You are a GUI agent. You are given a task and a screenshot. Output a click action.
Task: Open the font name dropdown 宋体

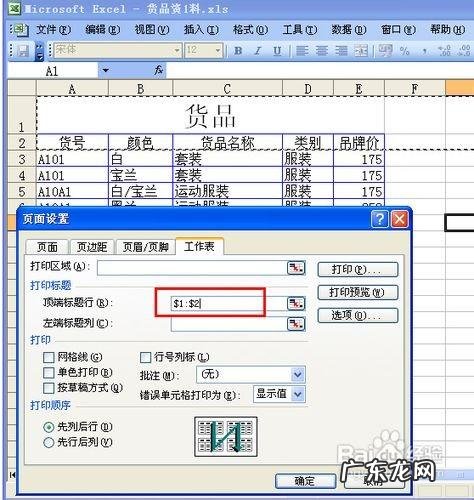[x=177, y=51]
